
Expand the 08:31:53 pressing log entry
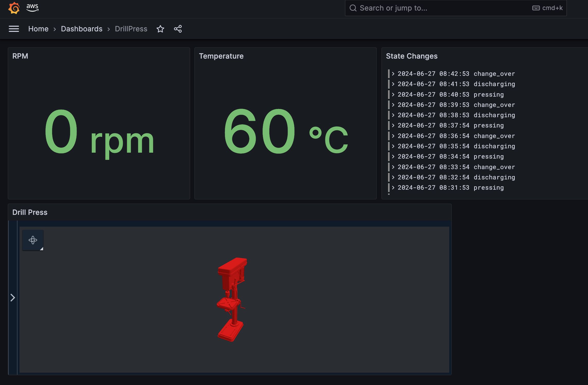tap(393, 187)
